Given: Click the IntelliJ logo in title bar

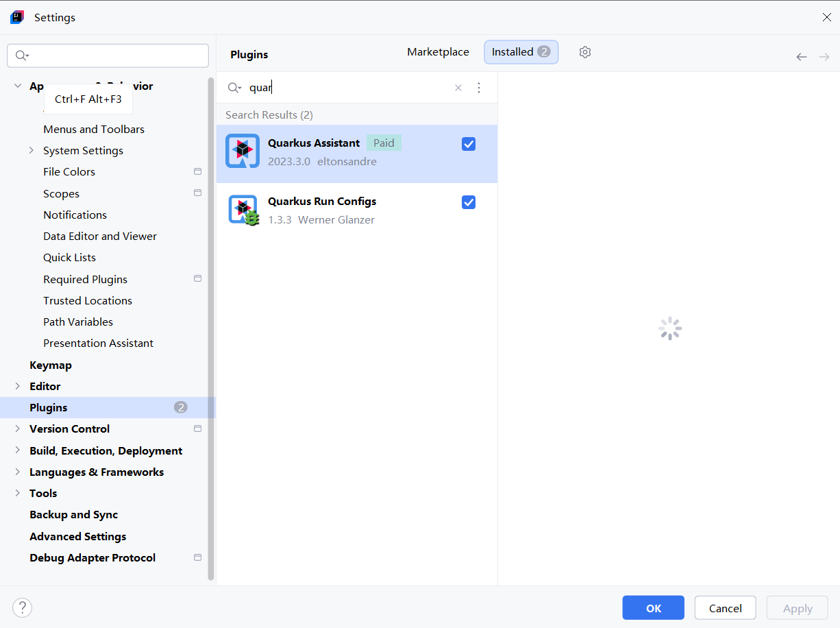Looking at the screenshot, I should pos(17,17).
